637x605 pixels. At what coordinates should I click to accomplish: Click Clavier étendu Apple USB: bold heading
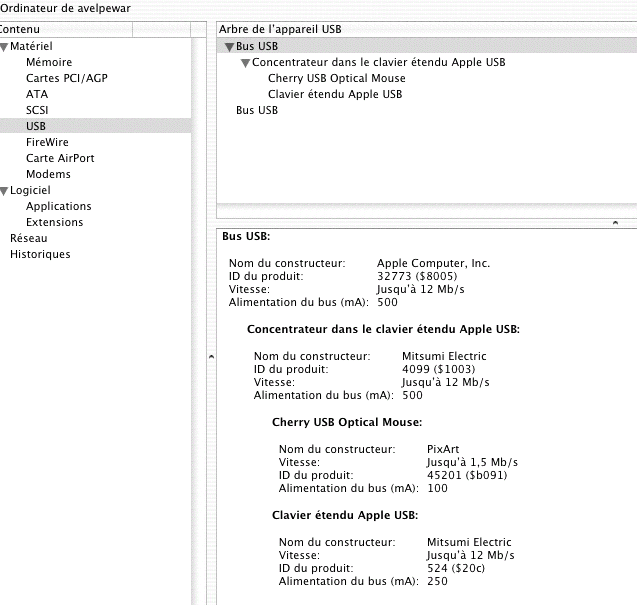coord(345,515)
